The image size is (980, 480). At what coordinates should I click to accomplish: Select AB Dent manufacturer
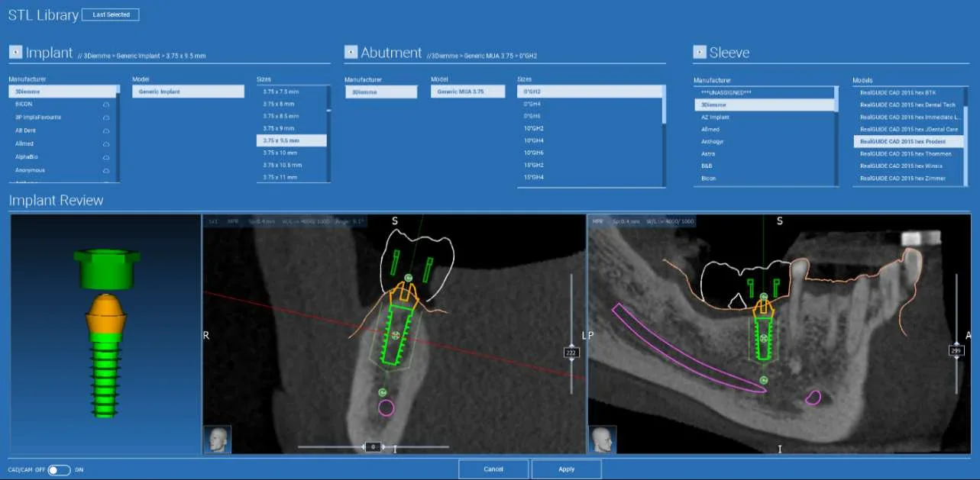pos(61,130)
